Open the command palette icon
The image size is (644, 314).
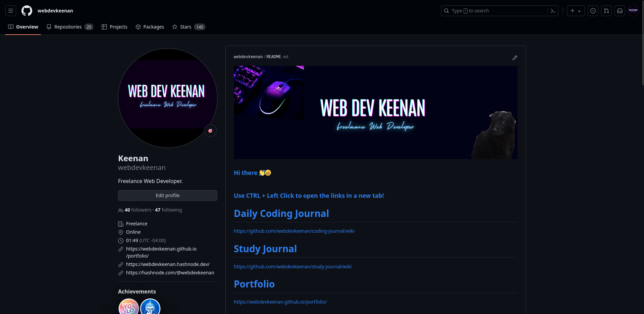tap(553, 11)
